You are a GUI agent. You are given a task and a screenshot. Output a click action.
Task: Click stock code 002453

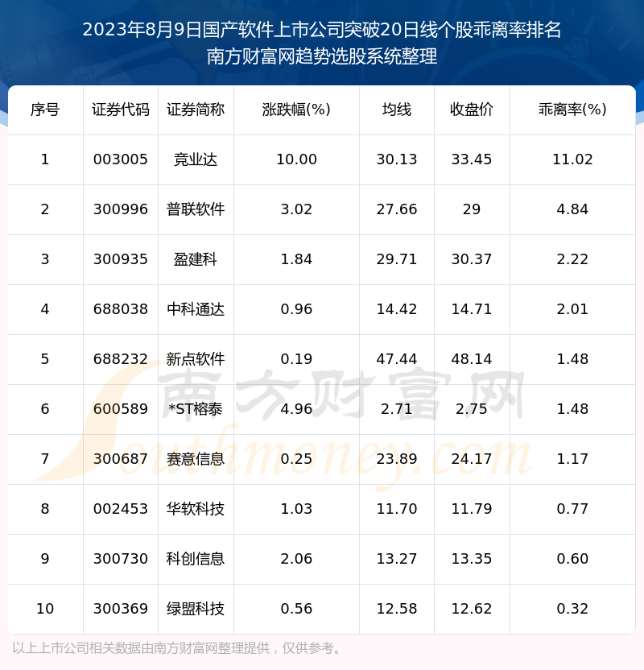click(x=121, y=509)
